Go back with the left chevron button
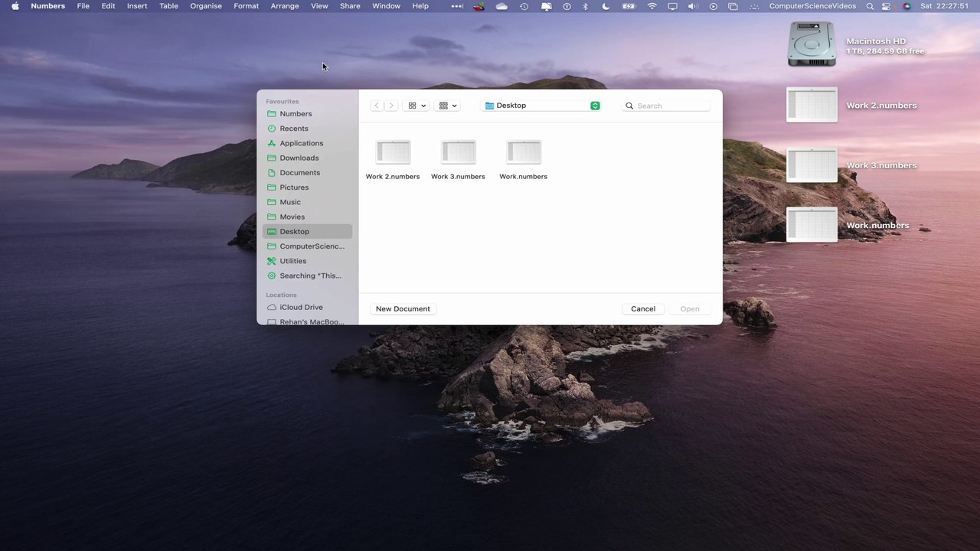 pos(377,106)
